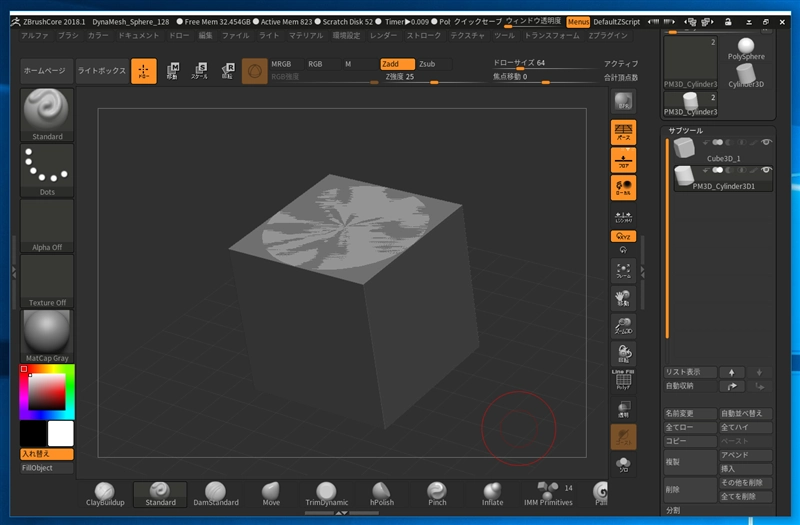Choose the Pinch brush
The width and height of the screenshot is (800, 525).
pos(437,494)
